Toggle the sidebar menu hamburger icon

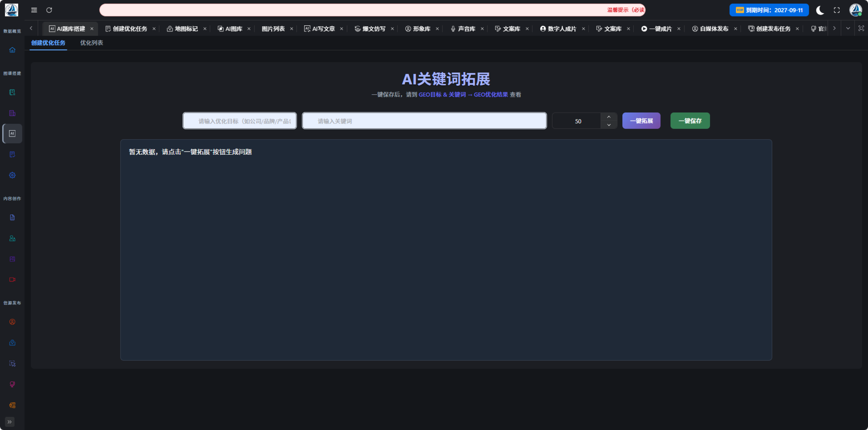pos(34,10)
